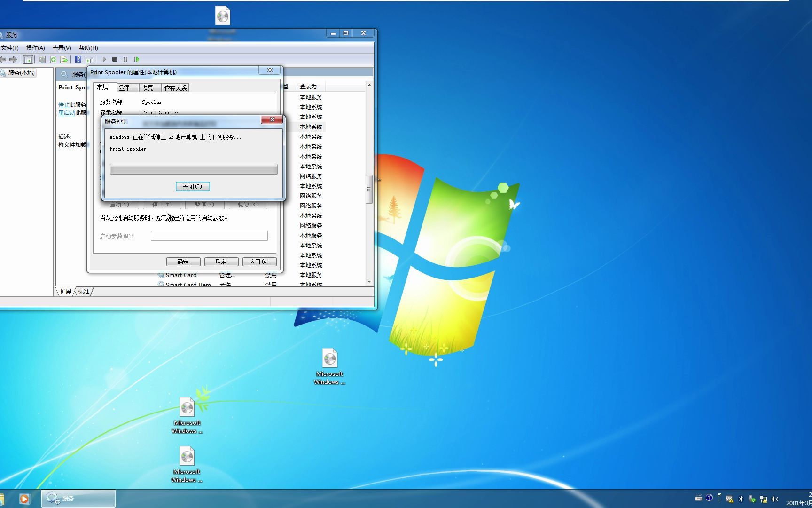The image size is (812, 508).
Task: Click the 应用(A) button
Action: pyautogui.click(x=259, y=262)
